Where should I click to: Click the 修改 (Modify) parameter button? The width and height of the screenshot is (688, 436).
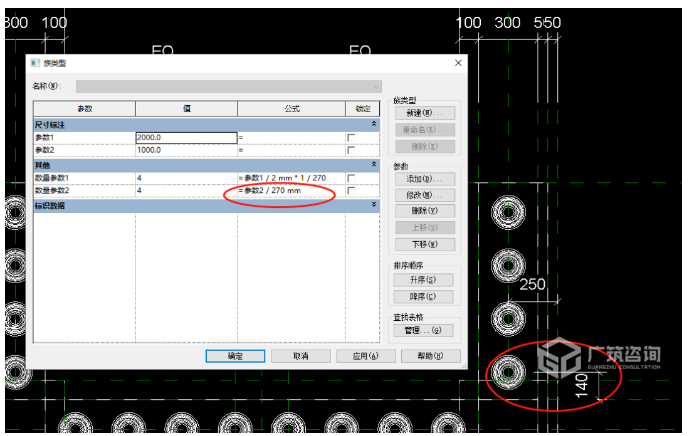(x=425, y=195)
